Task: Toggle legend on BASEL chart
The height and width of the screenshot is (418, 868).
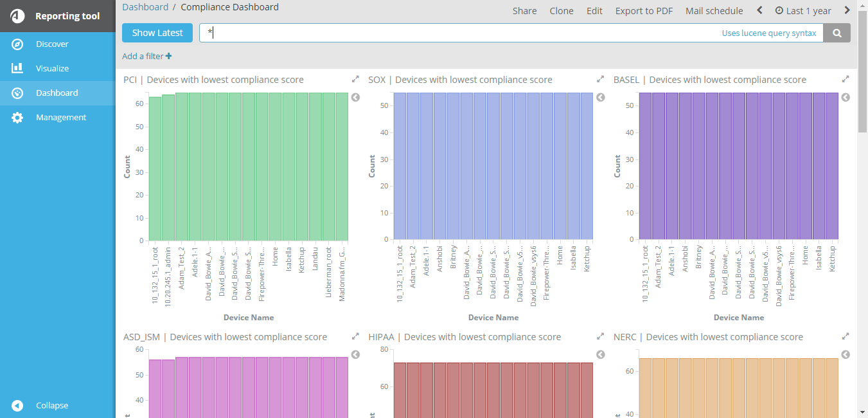Action: click(x=846, y=98)
